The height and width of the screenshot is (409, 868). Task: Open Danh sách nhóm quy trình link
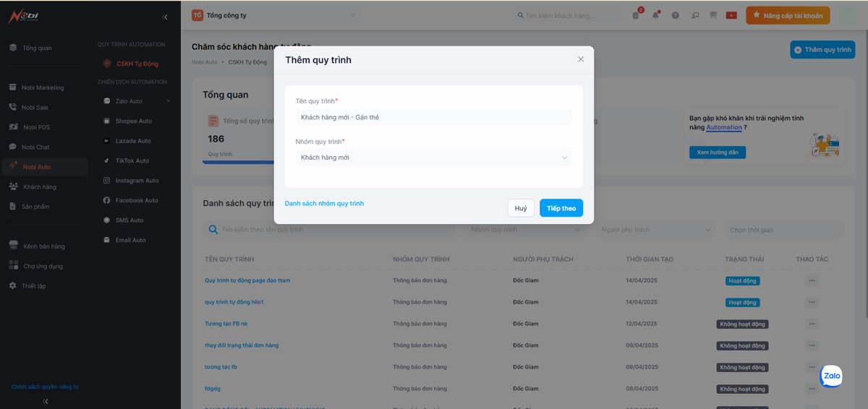coord(324,204)
